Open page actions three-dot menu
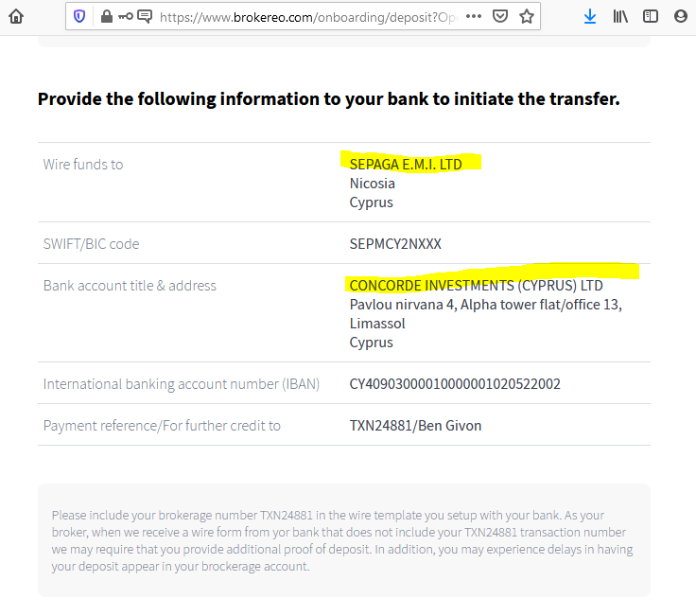696x616 pixels. pos(474,16)
